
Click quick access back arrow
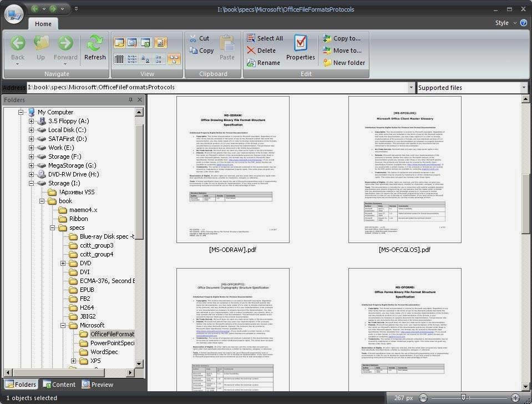pyautogui.click(x=34, y=9)
